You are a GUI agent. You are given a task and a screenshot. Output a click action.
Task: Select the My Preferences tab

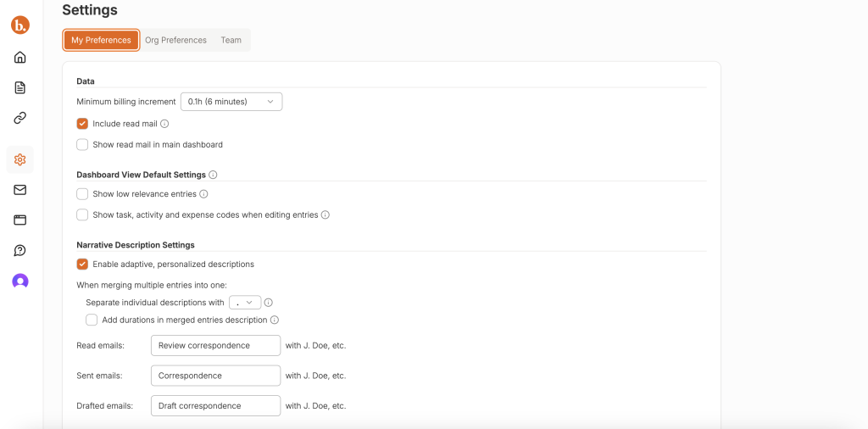101,40
